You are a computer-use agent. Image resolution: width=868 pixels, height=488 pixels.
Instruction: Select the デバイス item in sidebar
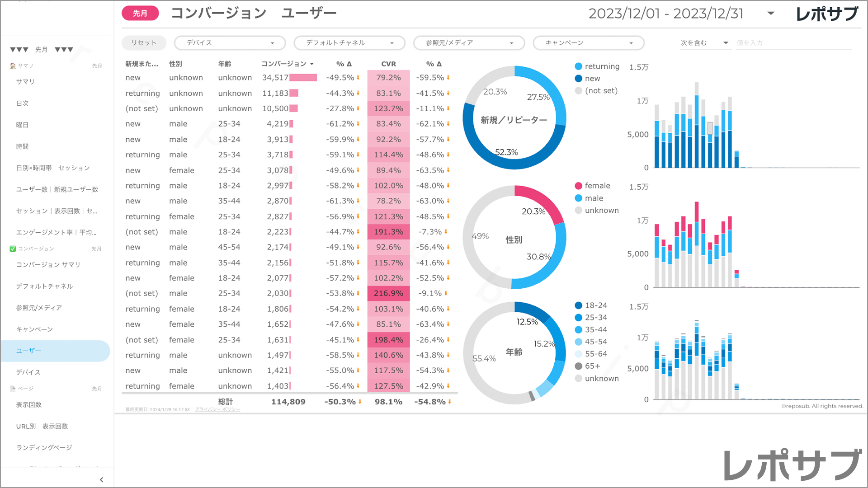28,372
